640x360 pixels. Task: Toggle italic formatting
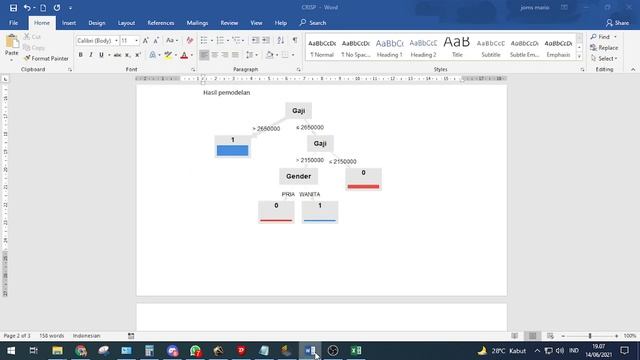pyautogui.click(x=91, y=55)
